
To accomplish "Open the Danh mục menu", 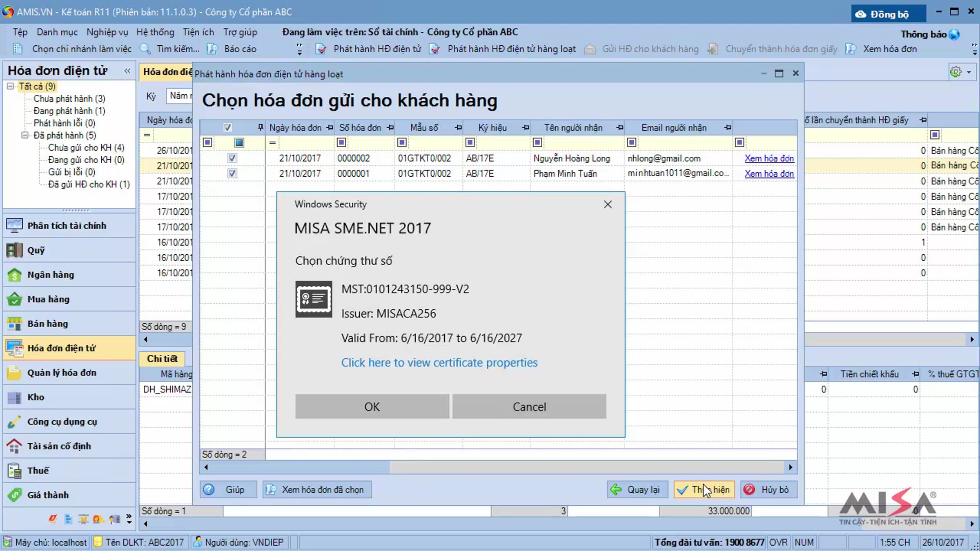I will [57, 32].
